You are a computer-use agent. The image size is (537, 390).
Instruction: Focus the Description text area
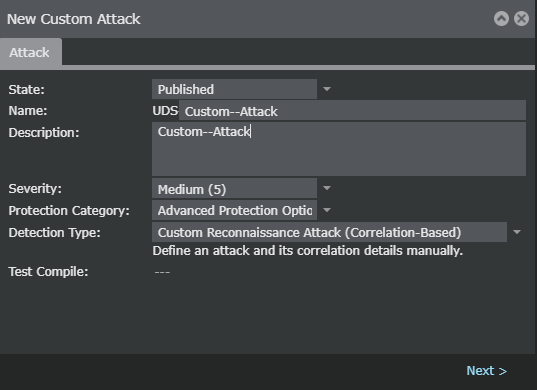339,149
